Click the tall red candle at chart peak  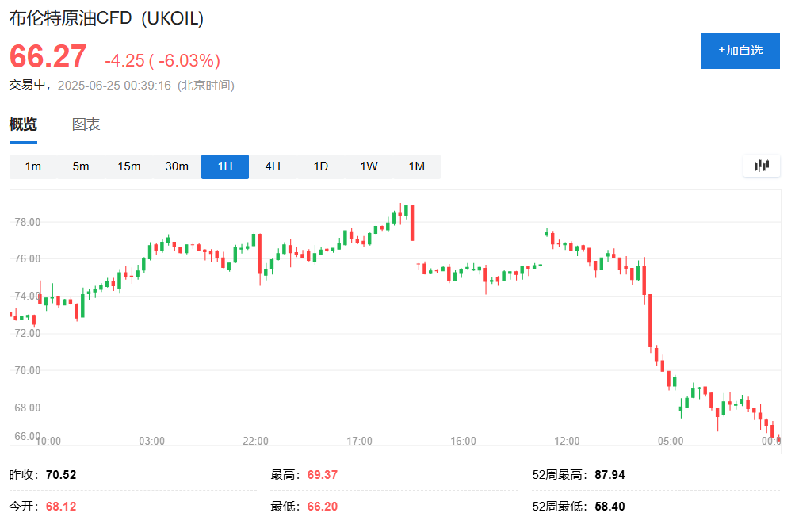(x=412, y=223)
